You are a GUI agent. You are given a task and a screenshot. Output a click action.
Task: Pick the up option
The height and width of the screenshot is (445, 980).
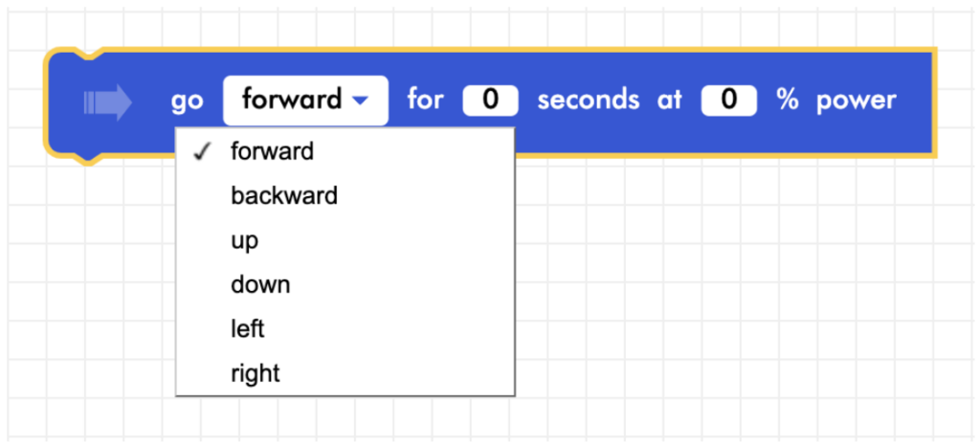click(x=245, y=241)
